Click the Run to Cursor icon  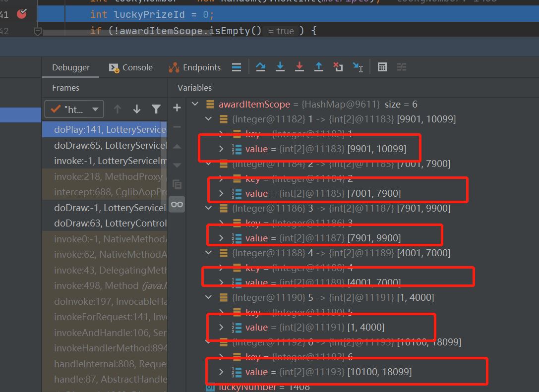358,67
